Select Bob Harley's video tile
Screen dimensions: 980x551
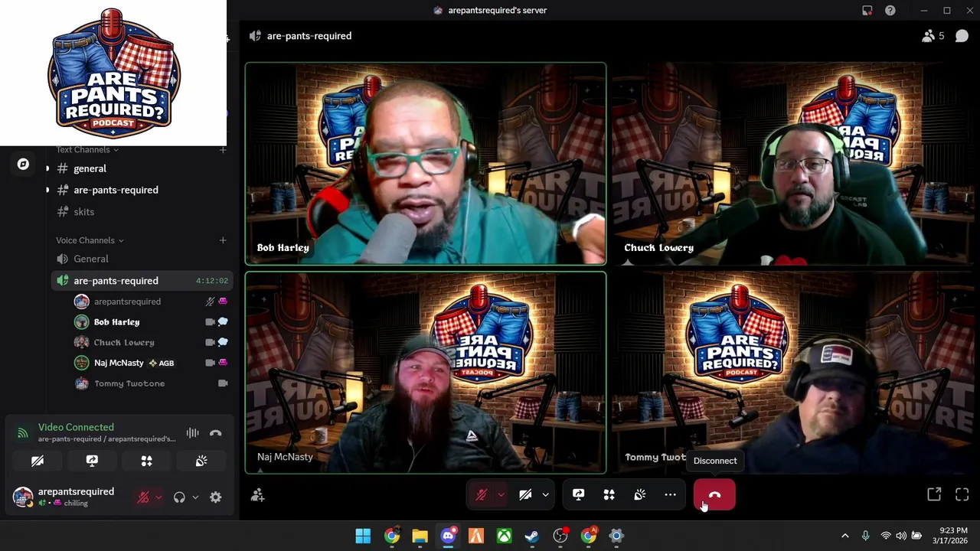pos(426,164)
